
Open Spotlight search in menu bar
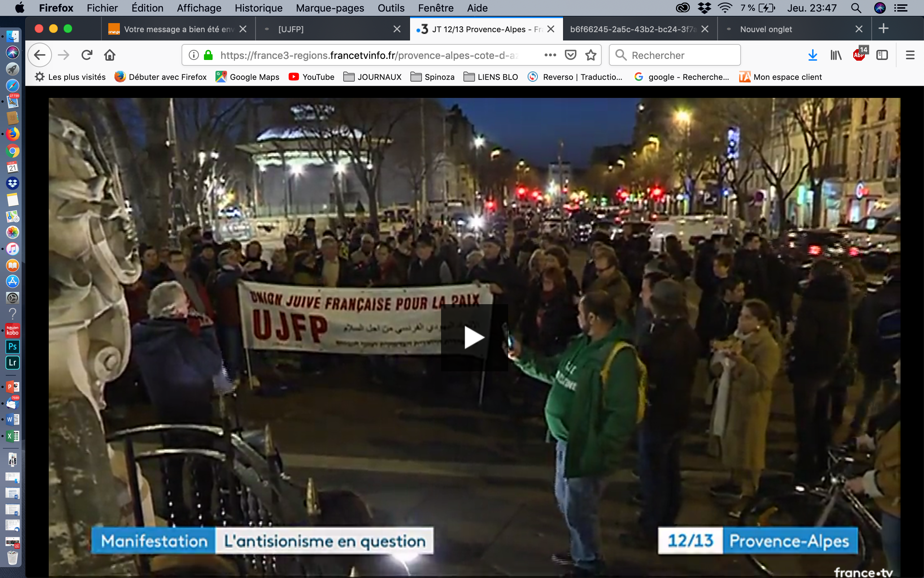[856, 8]
